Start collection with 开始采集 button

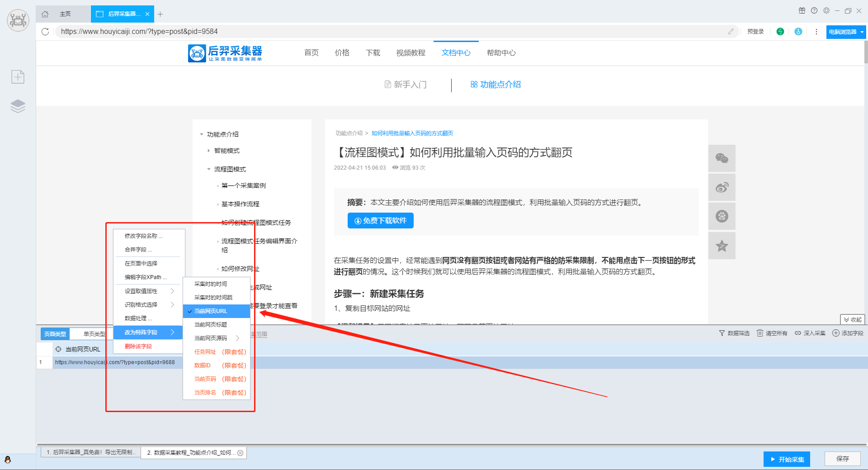(x=787, y=459)
